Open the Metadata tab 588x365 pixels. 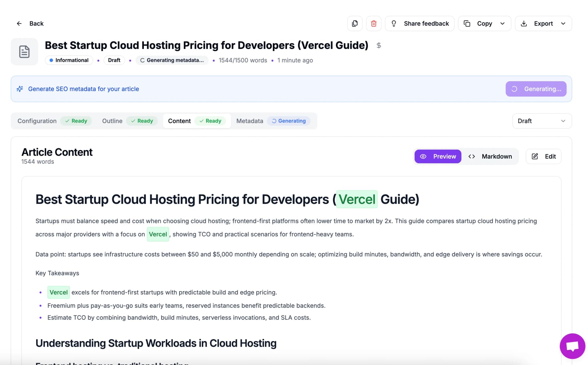(250, 121)
